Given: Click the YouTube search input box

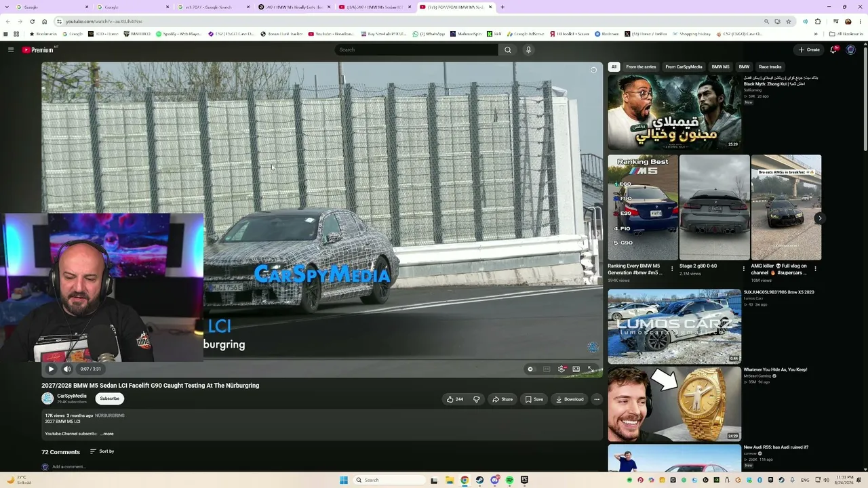Looking at the screenshot, I should pos(416,49).
